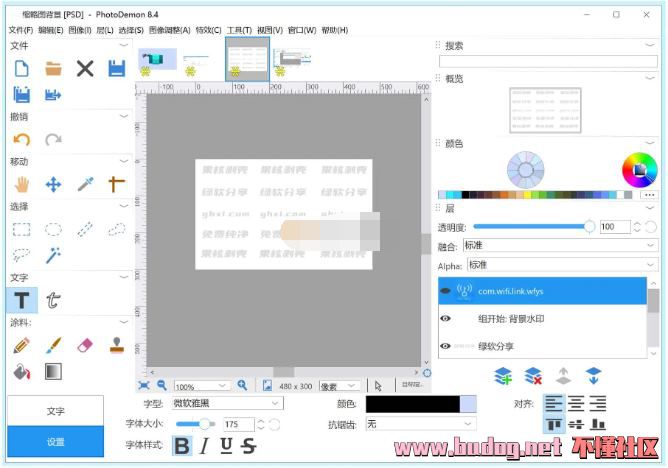668x468 pixels.
Task: Select the Move layer tool
Action: coord(53,184)
